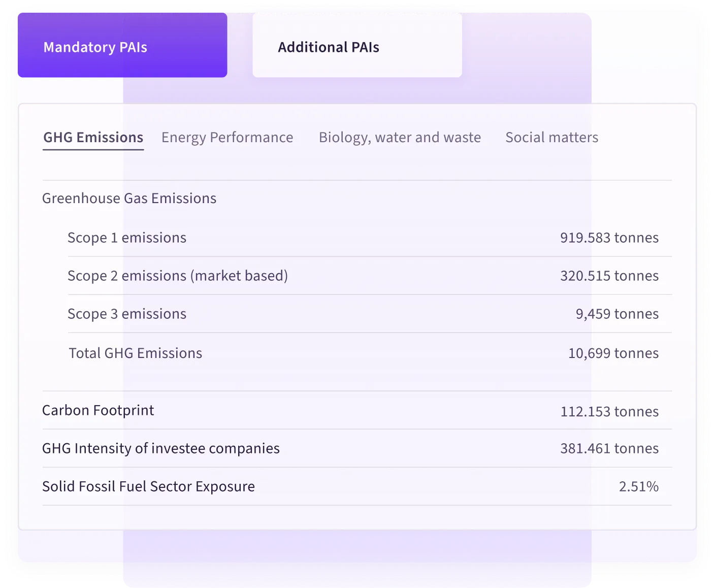Click the Total GHG Emissions row
715x588 pixels.
click(x=370, y=353)
